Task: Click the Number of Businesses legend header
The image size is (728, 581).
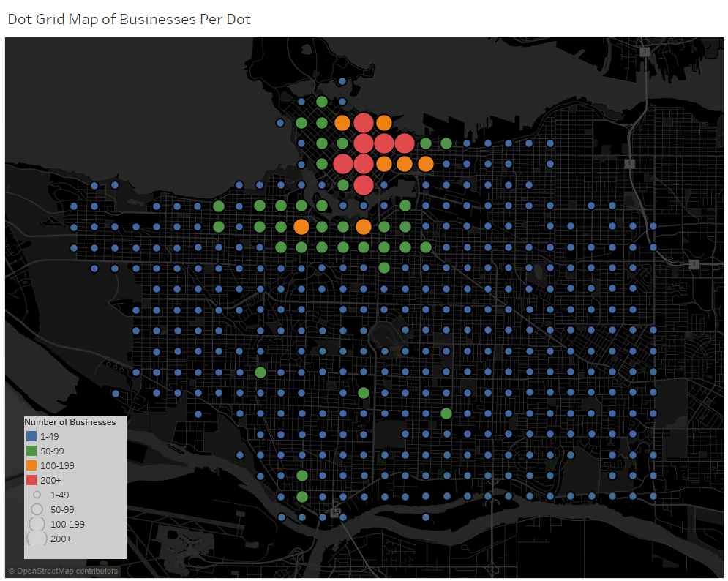Action: click(x=71, y=422)
